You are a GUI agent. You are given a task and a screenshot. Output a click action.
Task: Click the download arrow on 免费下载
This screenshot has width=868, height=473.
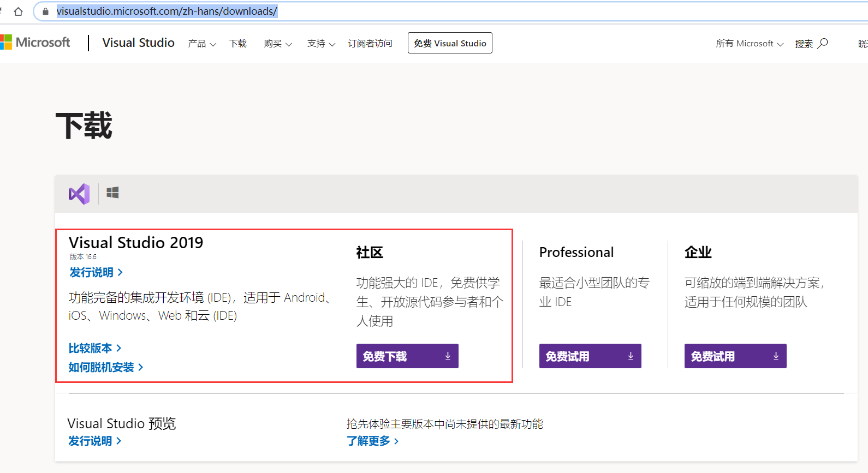click(x=448, y=356)
